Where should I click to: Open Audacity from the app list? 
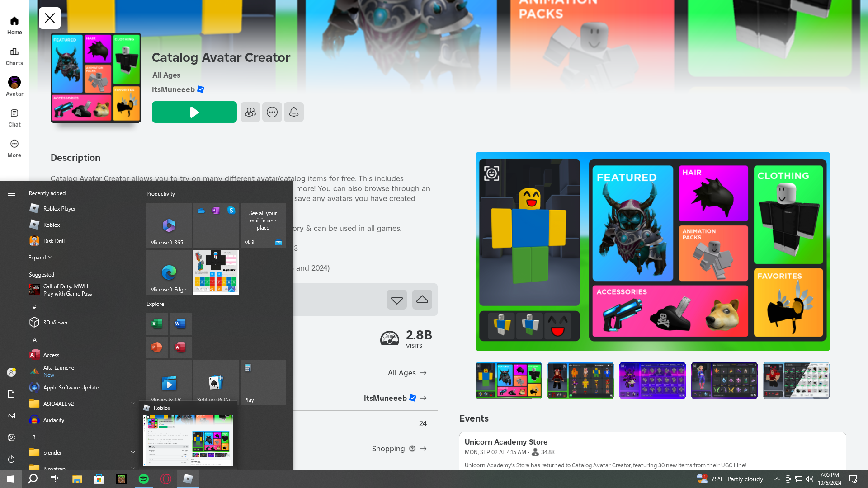point(53,420)
